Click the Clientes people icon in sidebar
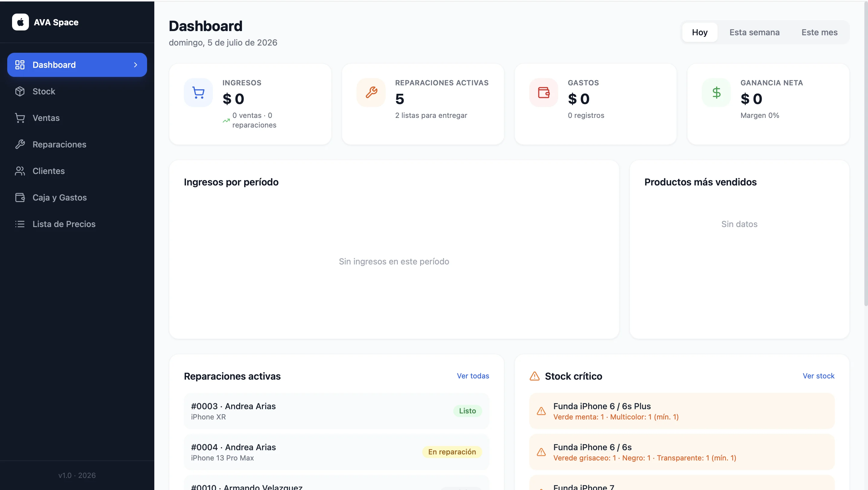The height and width of the screenshot is (490, 868). point(20,171)
